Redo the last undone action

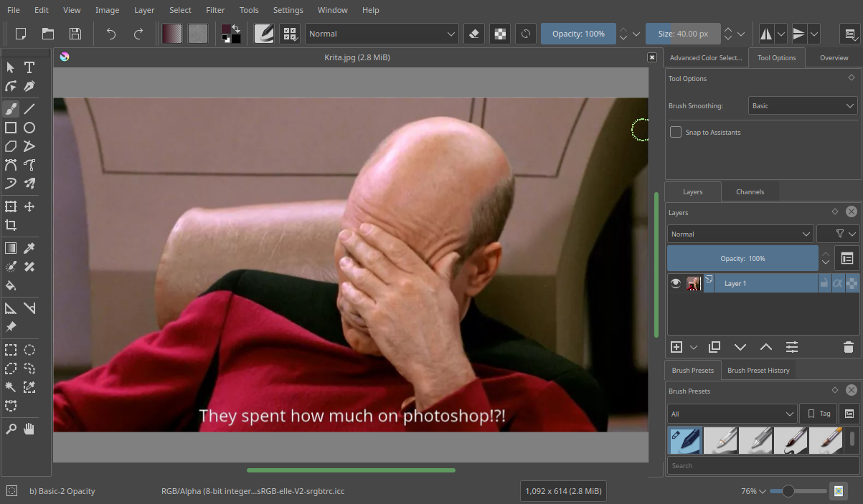[138, 34]
